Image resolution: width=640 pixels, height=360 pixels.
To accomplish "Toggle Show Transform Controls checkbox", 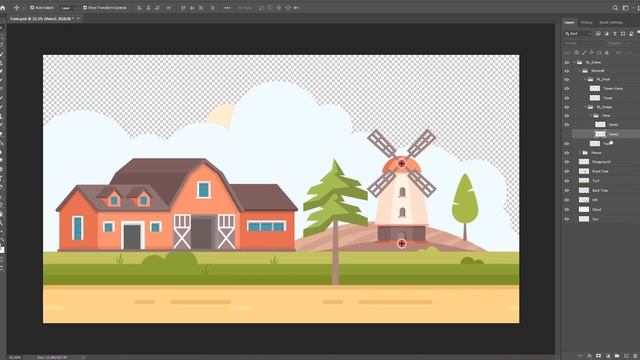I will (85, 8).
